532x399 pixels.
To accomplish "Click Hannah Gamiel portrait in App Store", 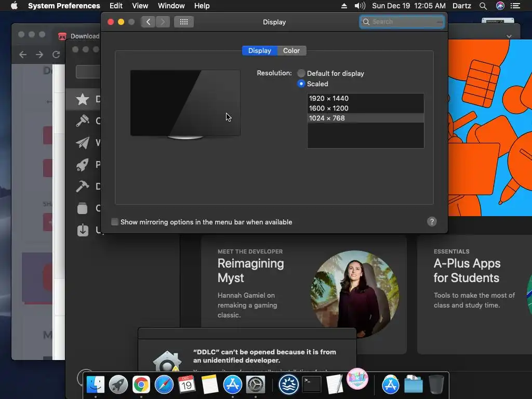I will (x=355, y=294).
